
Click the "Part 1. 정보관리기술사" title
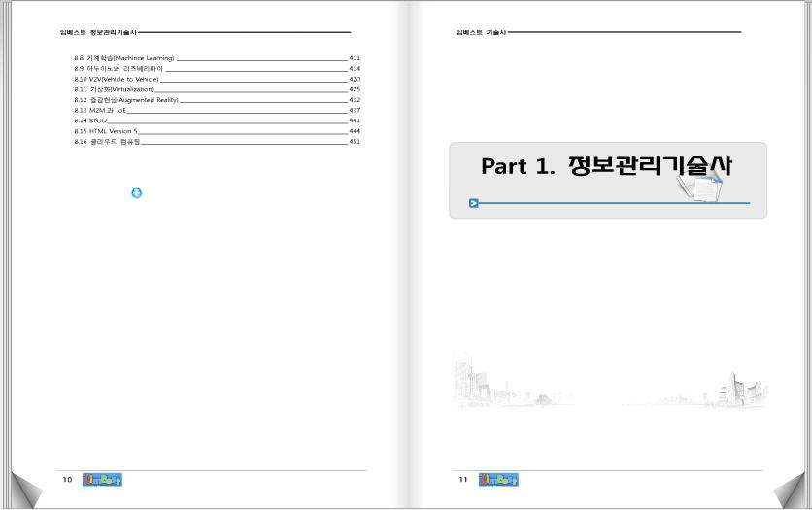pos(606,166)
